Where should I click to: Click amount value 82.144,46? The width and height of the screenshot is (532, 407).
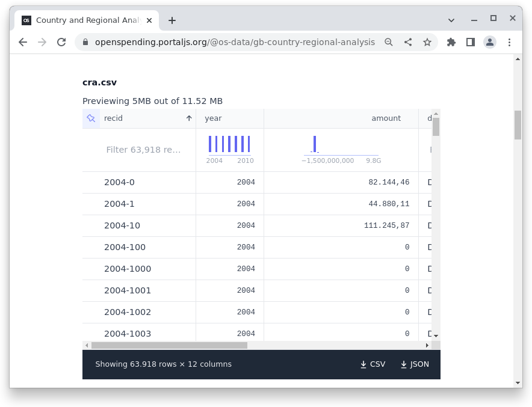coord(389,182)
